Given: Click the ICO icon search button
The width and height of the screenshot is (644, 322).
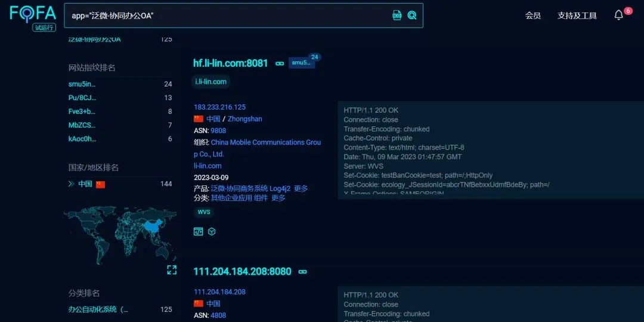Looking at the screenshot, I should click(x=397, y=15).
